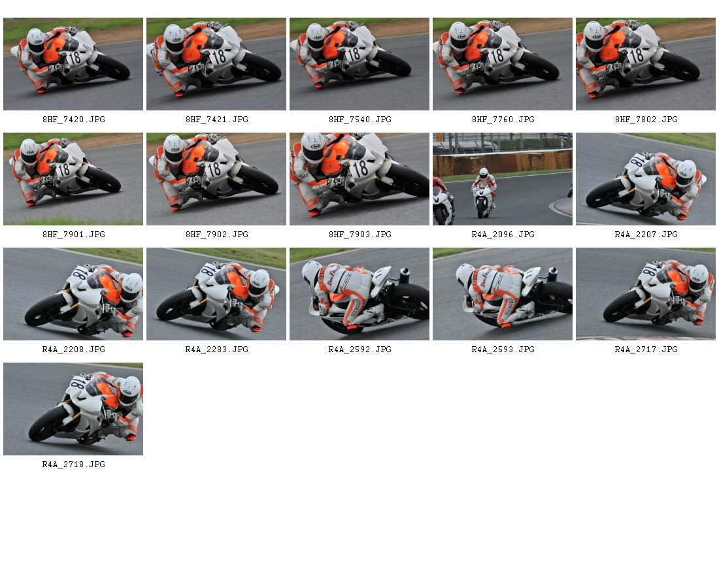Choose the 8HF_7901.JPG thumbnail
The image size is (719, 588).
click(x=73, y=179)
